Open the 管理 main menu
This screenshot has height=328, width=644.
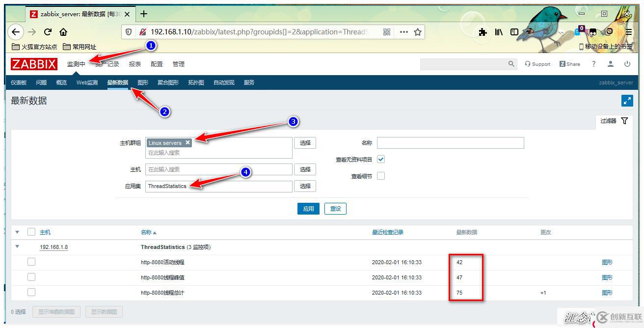point(178,64)
